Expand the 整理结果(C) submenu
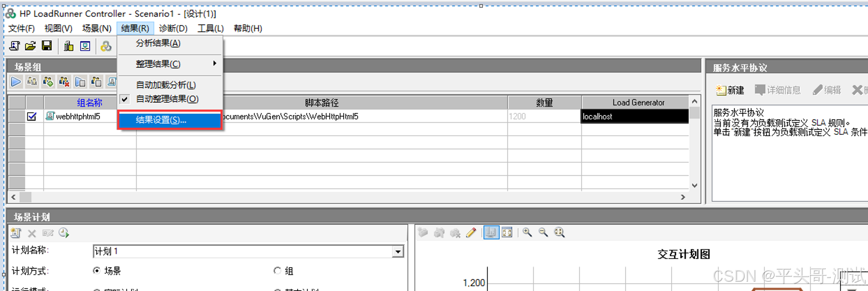This screenshot has height=291, width=868. click(x=170, y=64)
